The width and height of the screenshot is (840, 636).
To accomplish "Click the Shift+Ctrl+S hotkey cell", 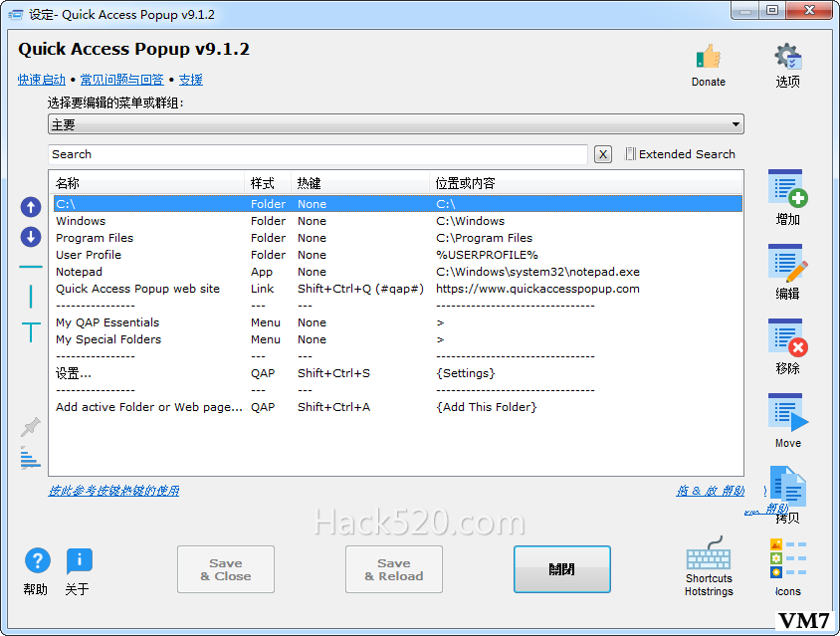I will pyautogui.click(x=333, y=373).
